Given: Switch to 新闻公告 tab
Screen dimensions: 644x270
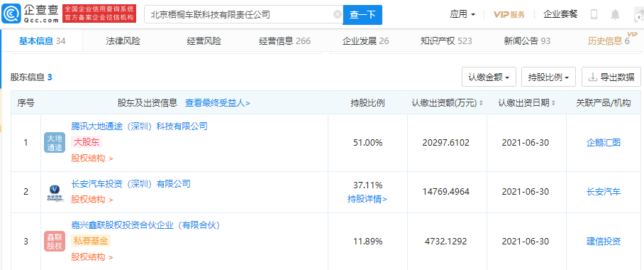Looking at the screenshot, I should point(527,40).
